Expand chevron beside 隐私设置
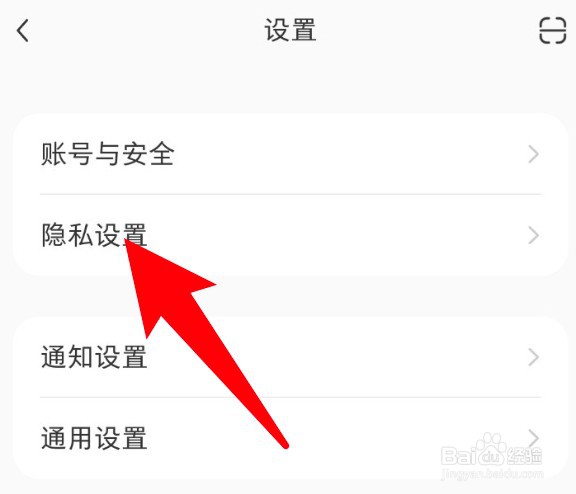 point(533,235)
